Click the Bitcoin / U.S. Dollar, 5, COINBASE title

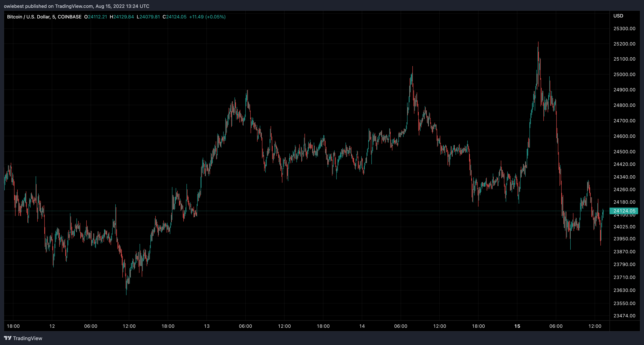(x=44, y=17)
